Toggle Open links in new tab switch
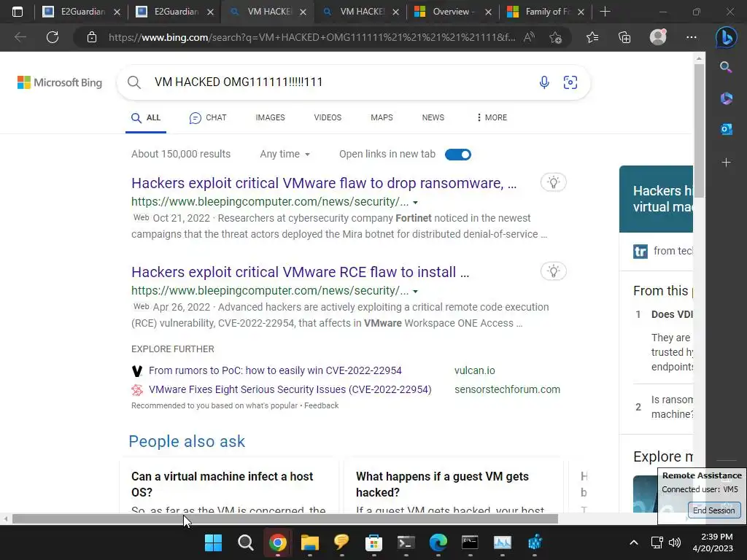This screenshot has height=560, width=747. pos(458,155)
